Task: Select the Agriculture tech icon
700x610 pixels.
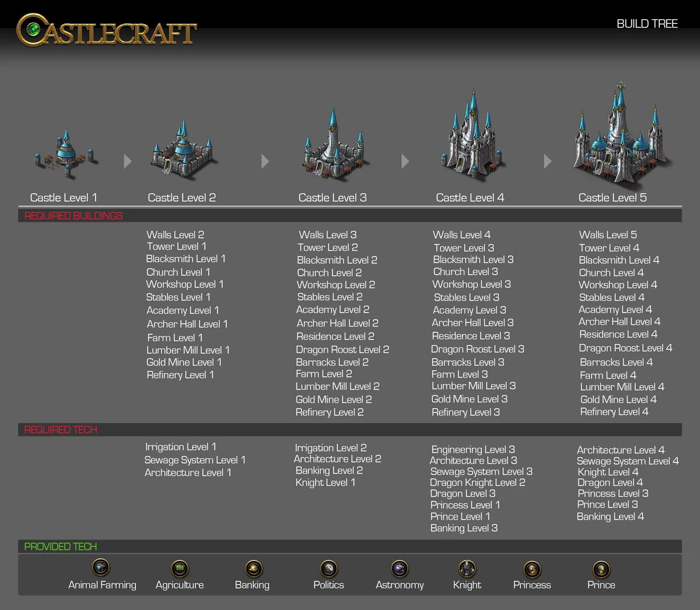Action: tap(179, 569)
